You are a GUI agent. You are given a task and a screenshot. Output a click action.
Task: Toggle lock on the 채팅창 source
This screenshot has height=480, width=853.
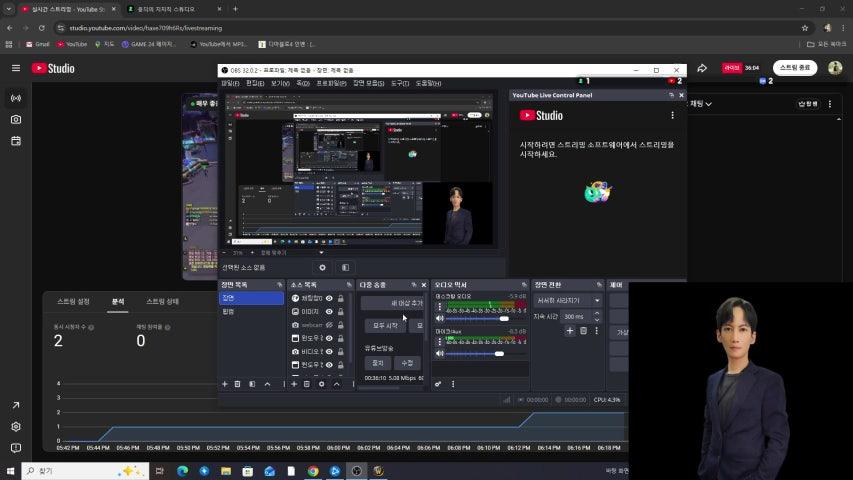pyautogui.click(x=341, y=298)
